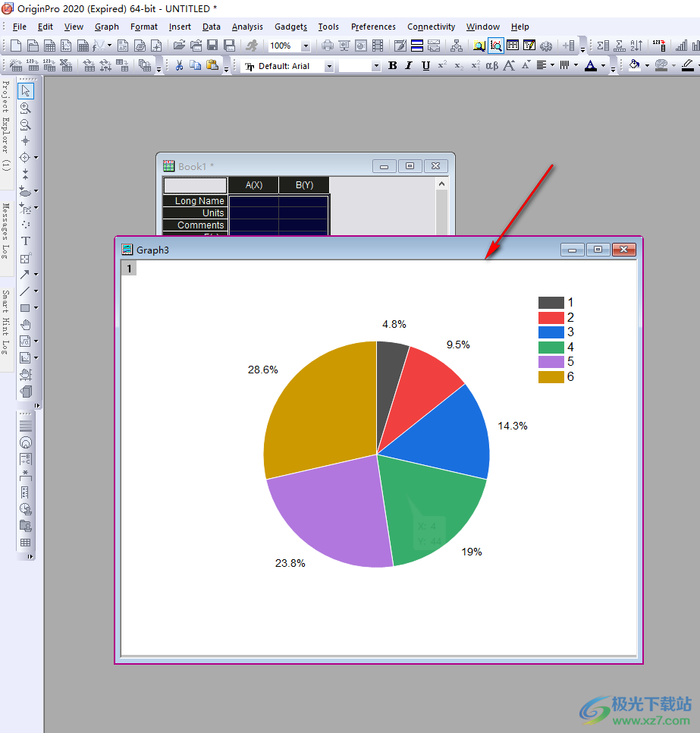Save the project with the floppy disk icon

212,46
